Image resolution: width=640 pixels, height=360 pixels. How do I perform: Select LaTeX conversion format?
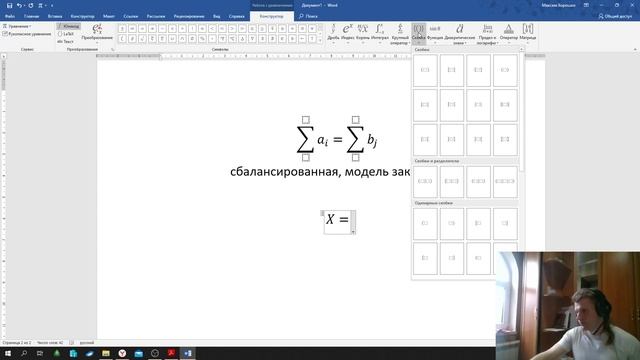pyautogui.click(x=66, y=34)
